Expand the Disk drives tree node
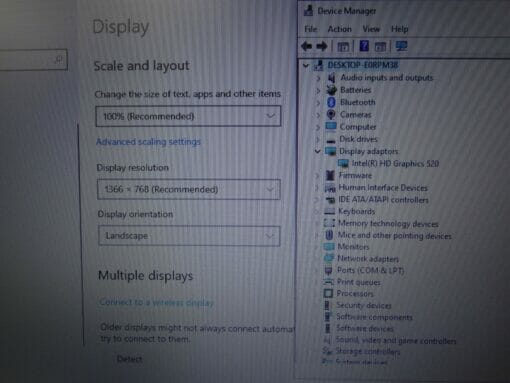 coord(317,140)
